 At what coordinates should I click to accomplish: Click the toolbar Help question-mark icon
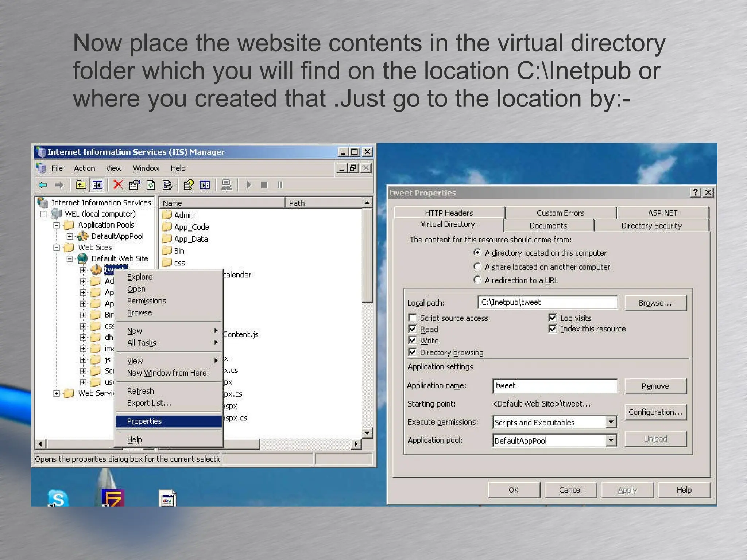188,185
